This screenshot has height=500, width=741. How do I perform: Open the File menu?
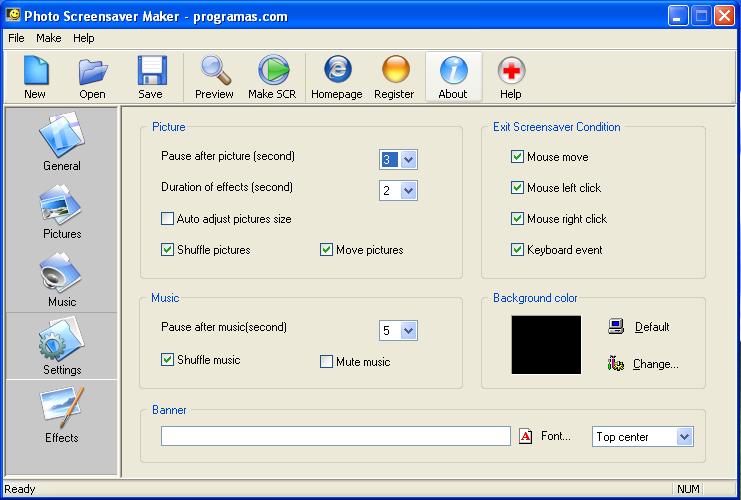(16, 38)
